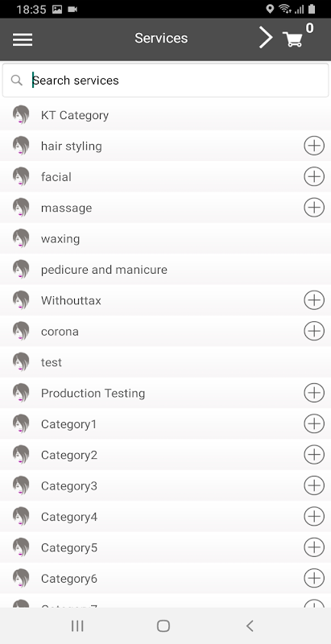331x644 pixels.
Task: Open the shopping cart
Action: [x=293, y=39]
